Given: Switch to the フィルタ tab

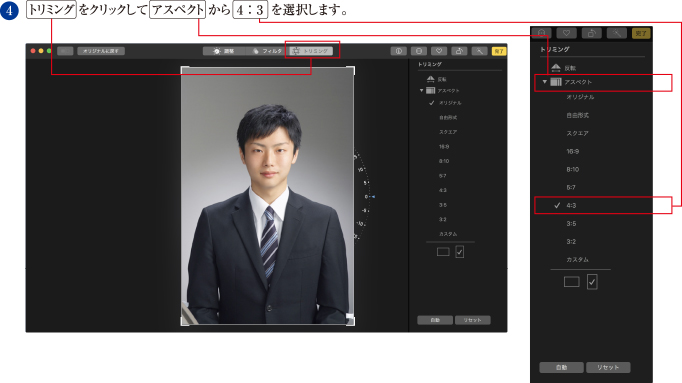Looking at the screenshot, I should click(x=267, y=51).
